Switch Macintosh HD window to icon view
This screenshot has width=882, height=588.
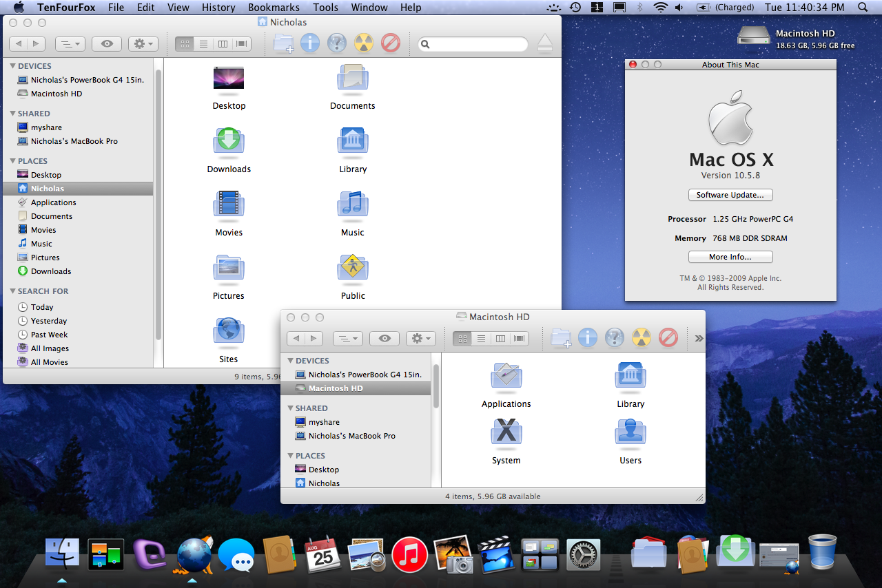point(462,339)
